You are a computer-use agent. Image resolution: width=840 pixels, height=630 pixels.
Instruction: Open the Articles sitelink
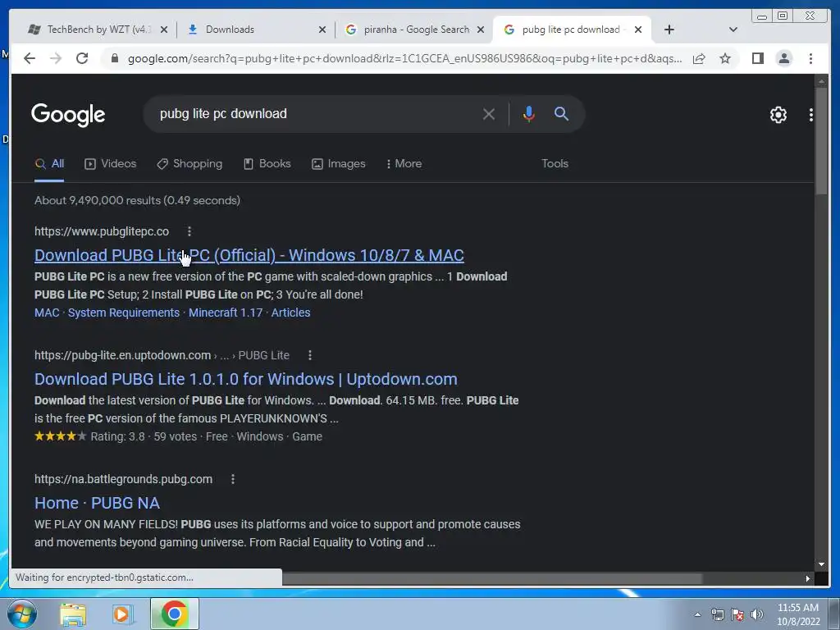(x=291, y=313)
